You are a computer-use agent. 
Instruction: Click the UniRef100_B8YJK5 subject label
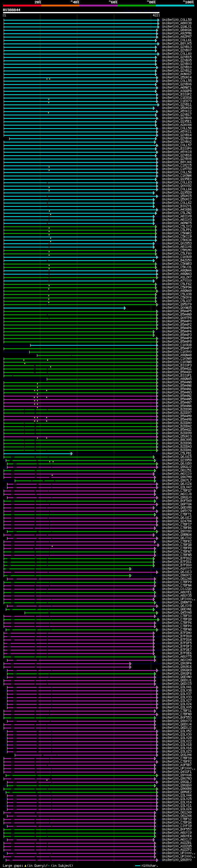point(177,43)
